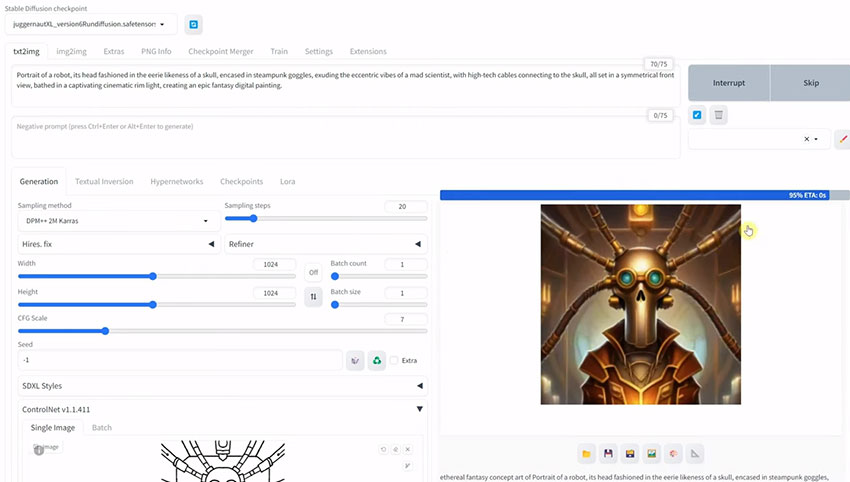Send the image to img2img tab
This screenshot has height=482, width=850.
click(652, 454)
